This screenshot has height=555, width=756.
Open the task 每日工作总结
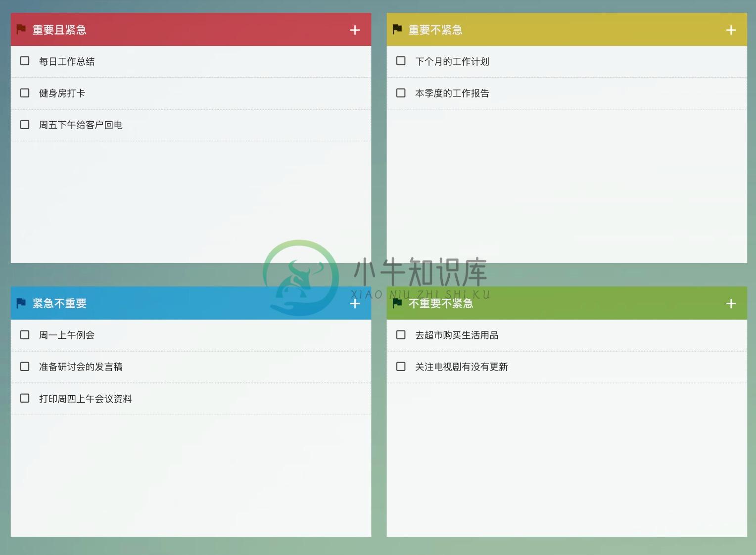tap(67, 61)
